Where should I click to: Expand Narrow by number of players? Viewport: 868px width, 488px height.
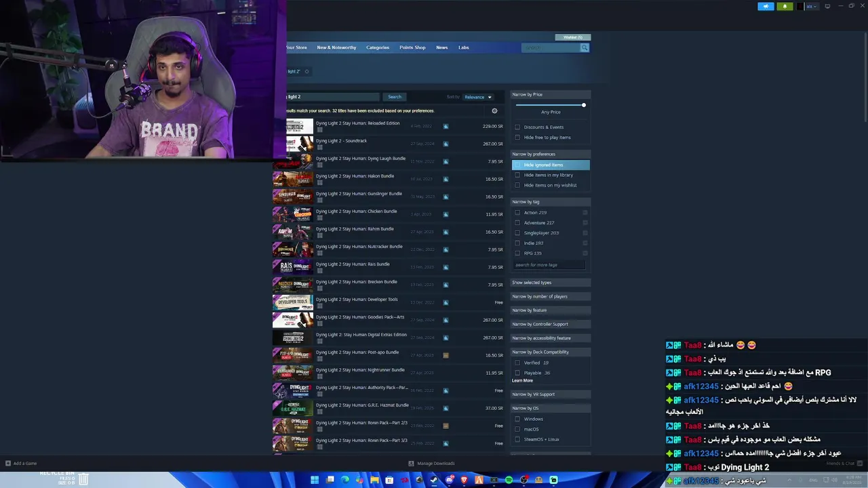[x=550, y=296]
